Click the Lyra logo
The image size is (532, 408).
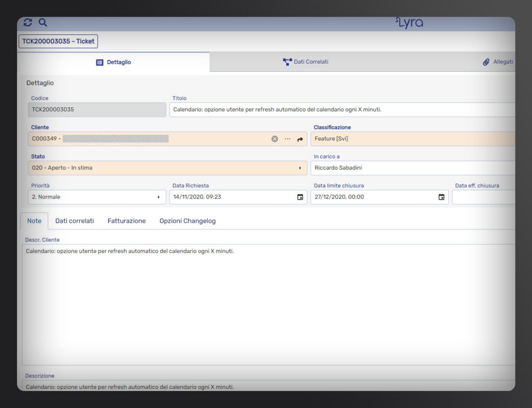(x=410, y=22)
